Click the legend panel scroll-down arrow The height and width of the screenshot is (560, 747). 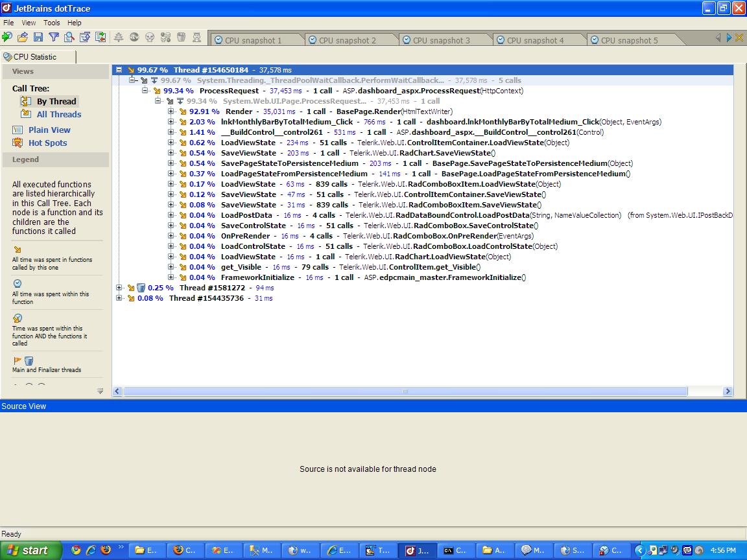pyautogui.click(x=100, y=391)
